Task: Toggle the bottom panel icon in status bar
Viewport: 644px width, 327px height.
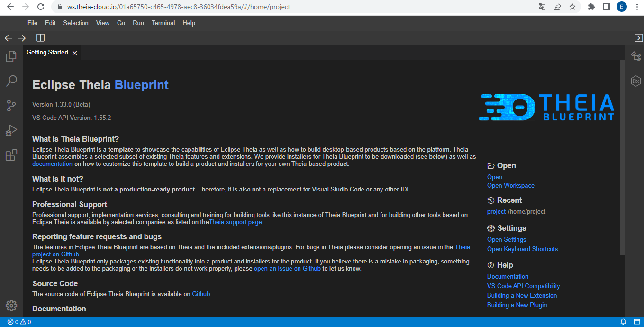Action: click(x=636, y=322)
